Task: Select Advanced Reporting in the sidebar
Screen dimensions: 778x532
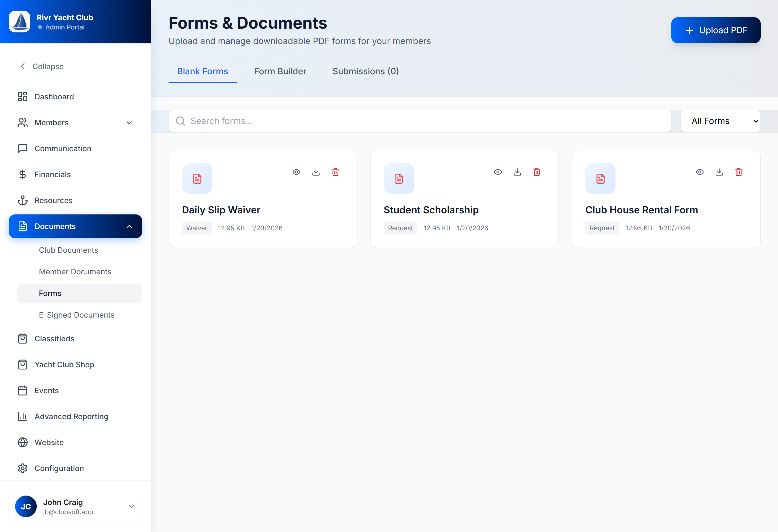Action: 71,416
